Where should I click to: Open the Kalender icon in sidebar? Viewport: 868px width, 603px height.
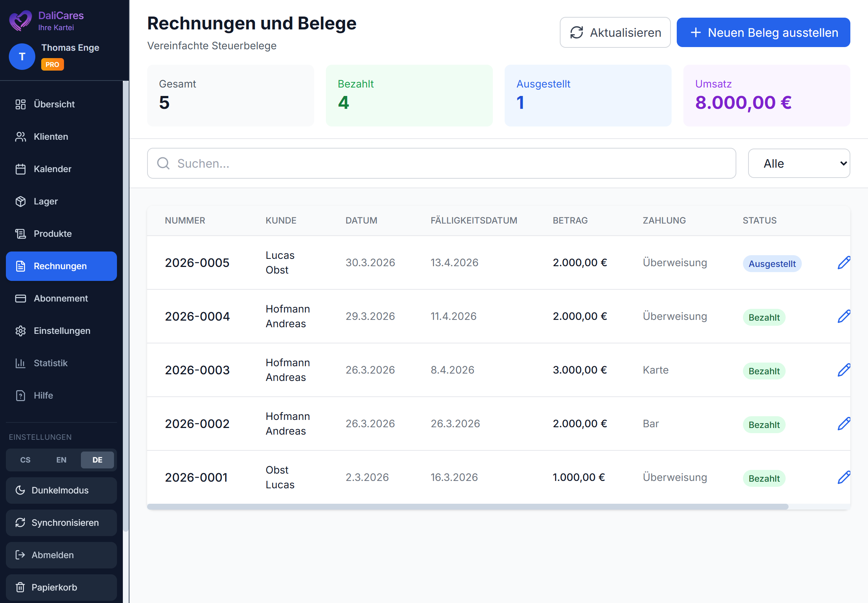pyautogui.click(x=21, y=169)
